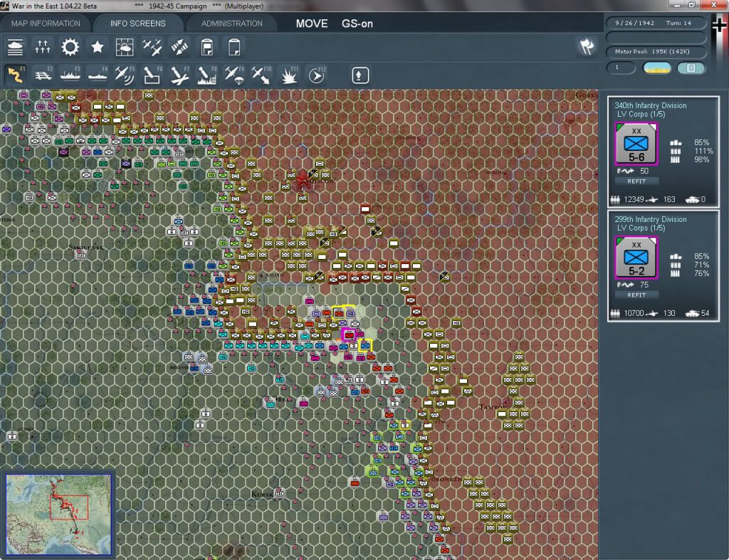Select the F8 Bomb city mode
Image resolution: width=729 pixels, height=560 pixels.
click(x=207, y=75)
